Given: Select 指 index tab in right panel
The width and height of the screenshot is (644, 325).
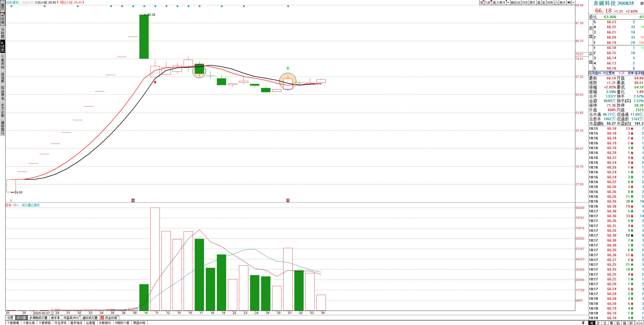Looking at the screenshot, I should tap(624, 323).
